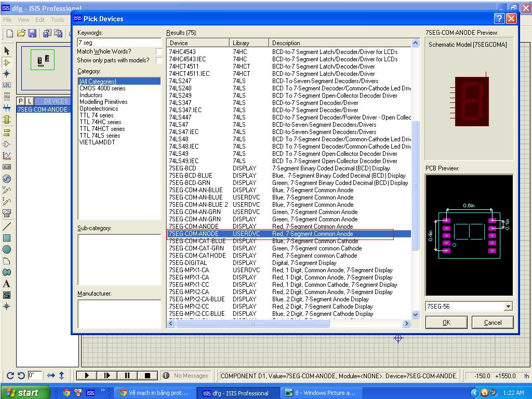Viewport: 532px width, 399px height.
Task: Open the Graph Mode tool
Action: point(7,155)
